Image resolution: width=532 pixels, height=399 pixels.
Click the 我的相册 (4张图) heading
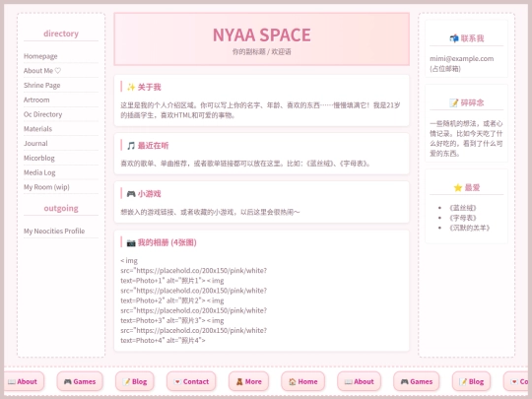166,242
